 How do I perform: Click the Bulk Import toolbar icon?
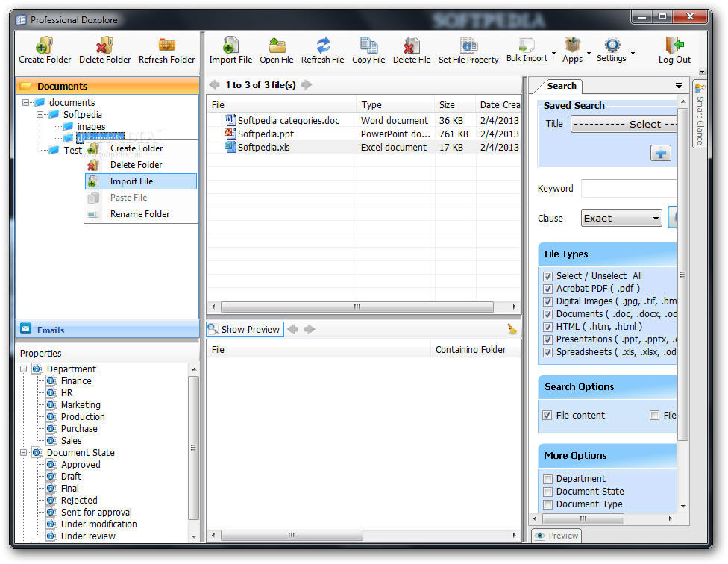click(527, 45)
